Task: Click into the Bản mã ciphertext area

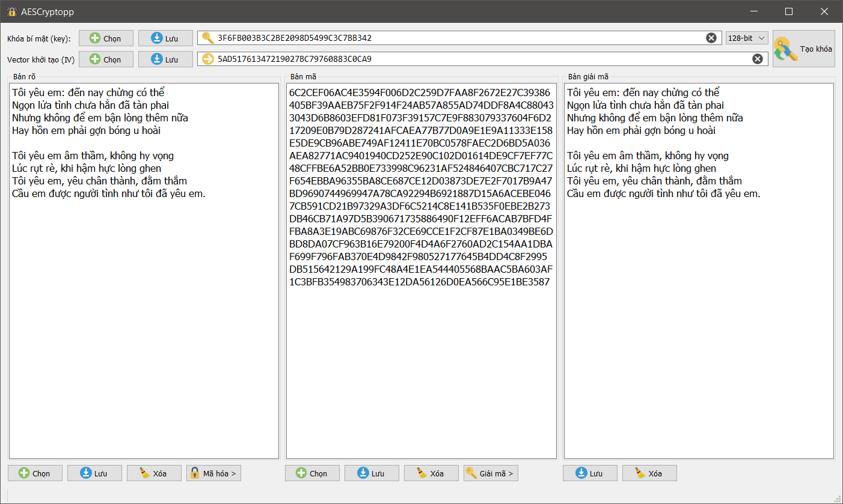Action: pyautogui.click(x=421, y=271)
